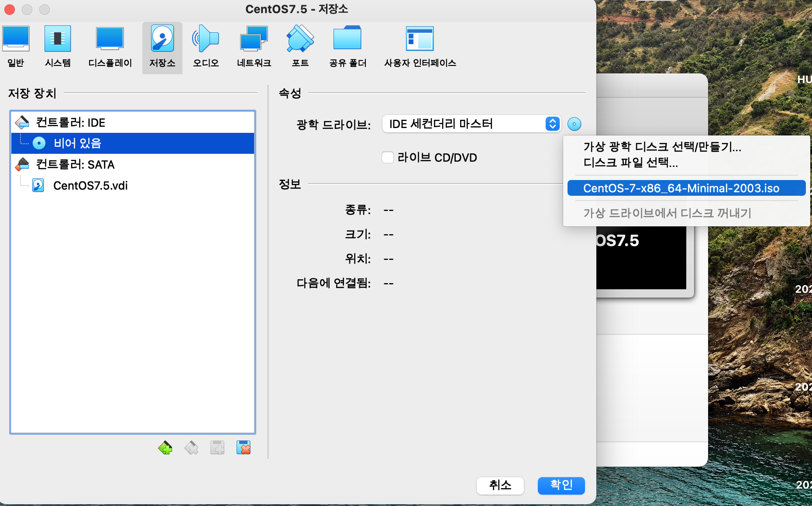This screenshot has height=506, width=812.
Task: Select CentOS-7-x86_64-Minimal-2003.iso from menu
Action: click(x=686, y=188)
